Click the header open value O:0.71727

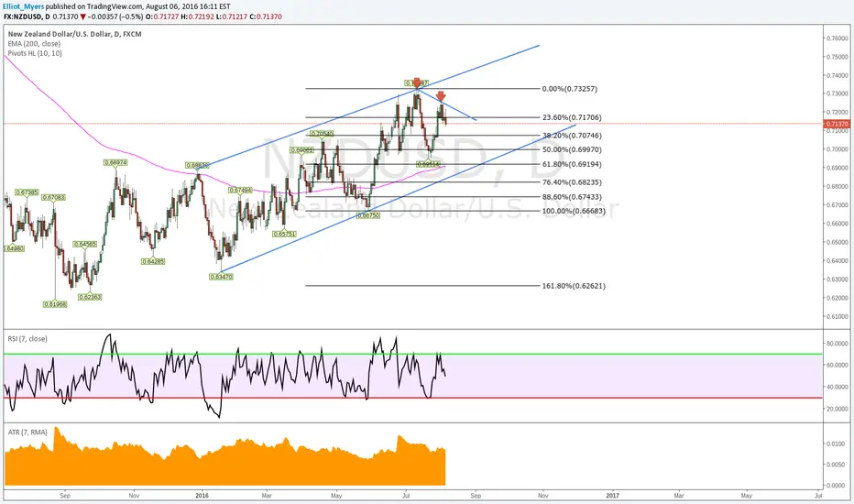(163, 16)
